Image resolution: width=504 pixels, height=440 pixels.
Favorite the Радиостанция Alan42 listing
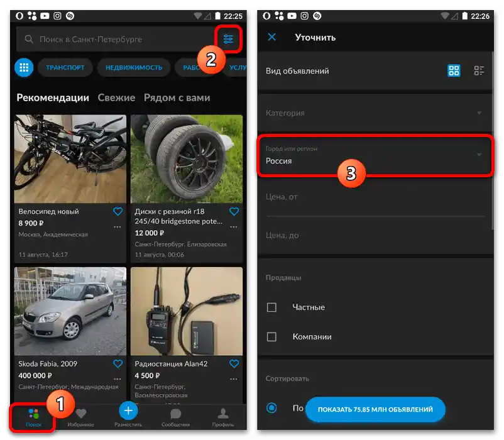[x=234, y=364]
